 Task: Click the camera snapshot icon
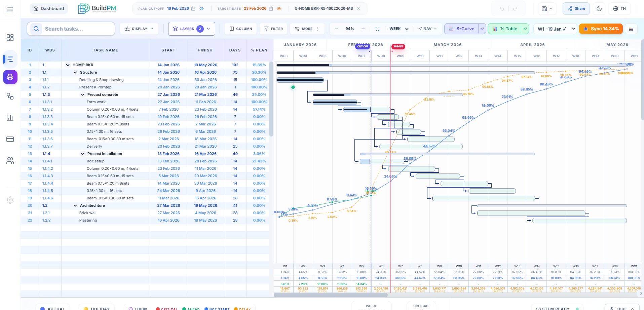(x=631, y=29)
